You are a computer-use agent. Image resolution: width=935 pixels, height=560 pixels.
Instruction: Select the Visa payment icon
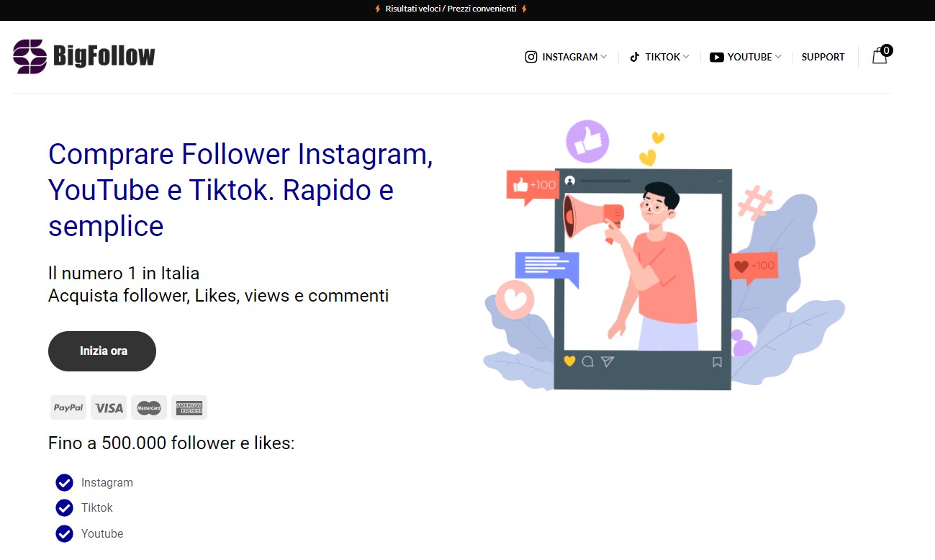coord(108,407)
